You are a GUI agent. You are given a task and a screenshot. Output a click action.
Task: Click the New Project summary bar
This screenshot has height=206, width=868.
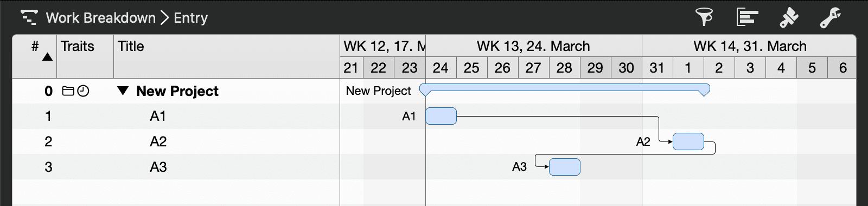point(565,89)
